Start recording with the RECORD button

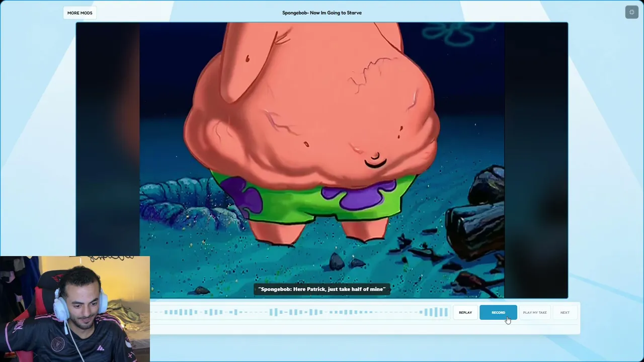[498, 313]
